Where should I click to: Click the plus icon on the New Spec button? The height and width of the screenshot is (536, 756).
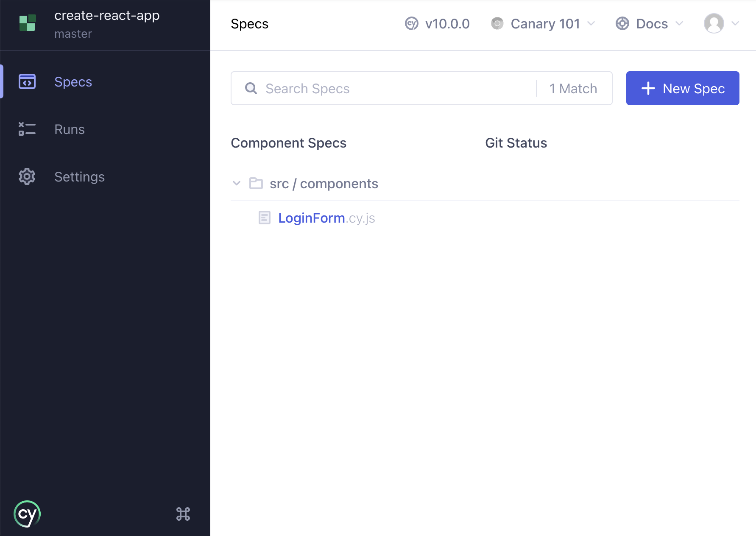point(648,88)
